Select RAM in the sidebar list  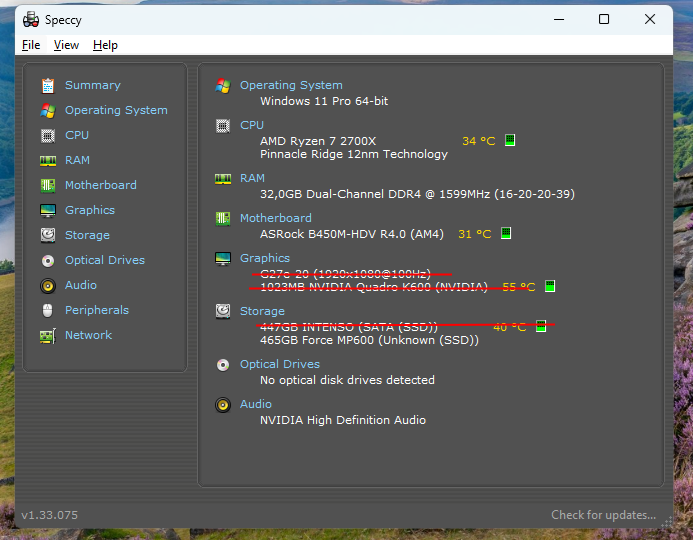(x=77, y=160)
